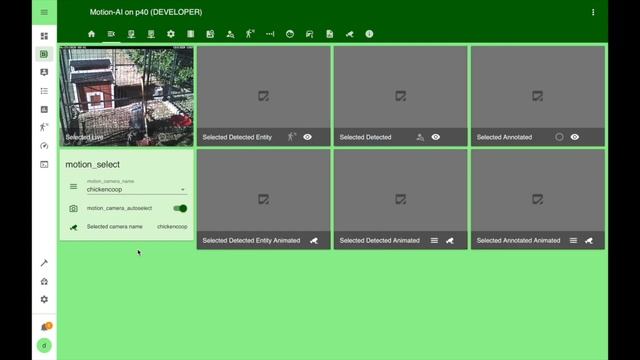Click eye icon on Selected Detected Entity
The image size is (640, 360).
pyautogui.click(x=307, y=137)
